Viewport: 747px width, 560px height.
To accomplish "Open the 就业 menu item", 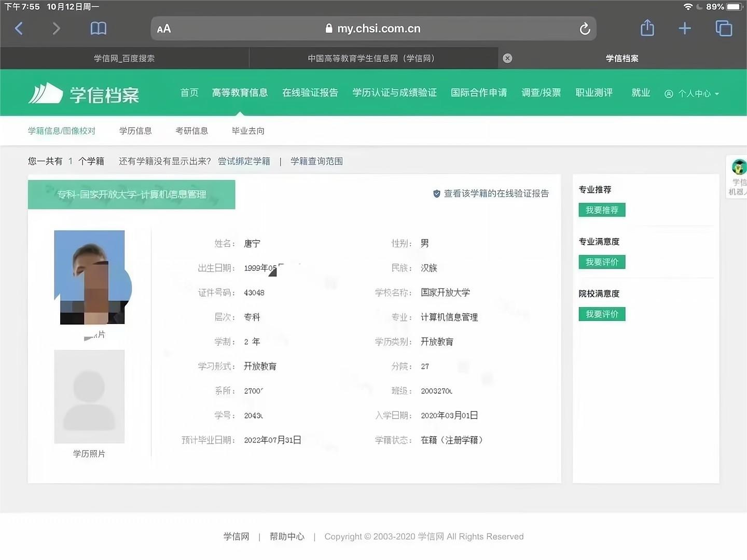I will 641,93.
